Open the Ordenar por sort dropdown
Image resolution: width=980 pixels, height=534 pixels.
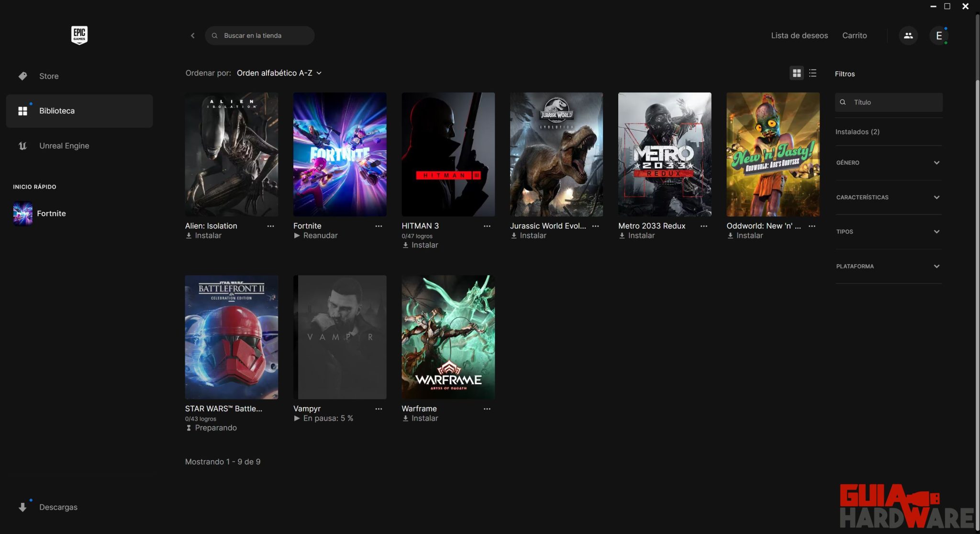(279, 73)
